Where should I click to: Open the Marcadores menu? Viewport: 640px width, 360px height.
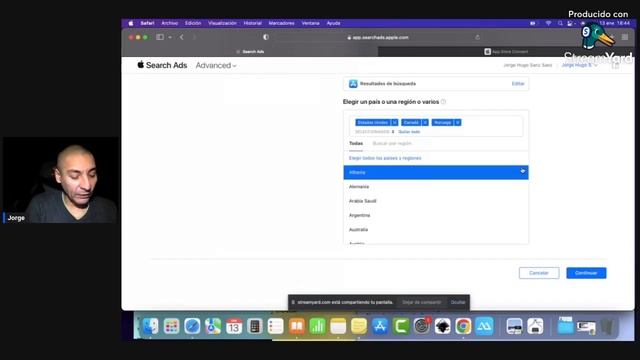pyautogui.click(x=281, y=23)
